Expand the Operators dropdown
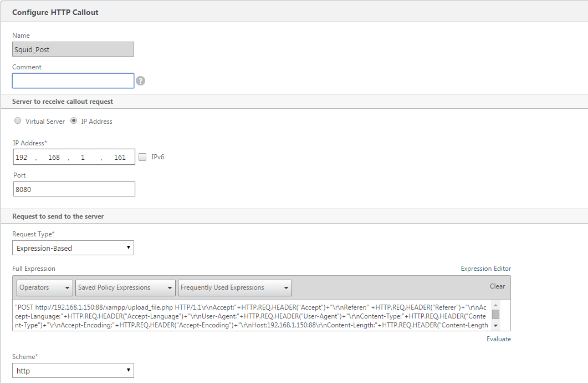 tap(44, 287)
